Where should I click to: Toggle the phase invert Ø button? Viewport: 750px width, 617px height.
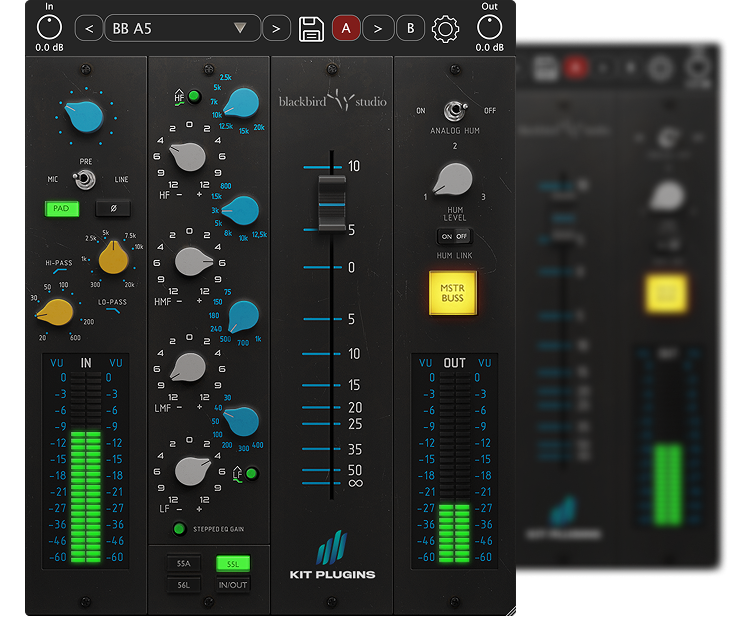(114, 209)
